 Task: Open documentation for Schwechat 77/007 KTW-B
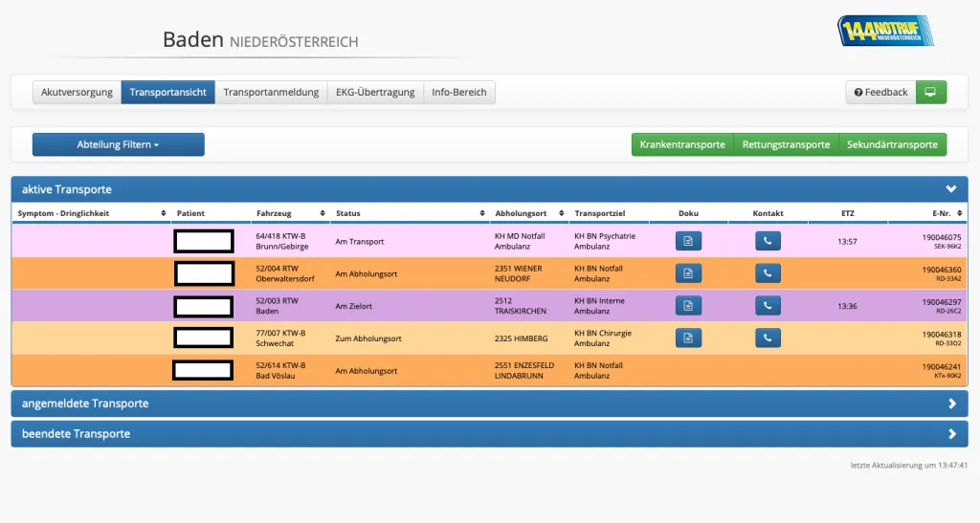tap(688, 338)
